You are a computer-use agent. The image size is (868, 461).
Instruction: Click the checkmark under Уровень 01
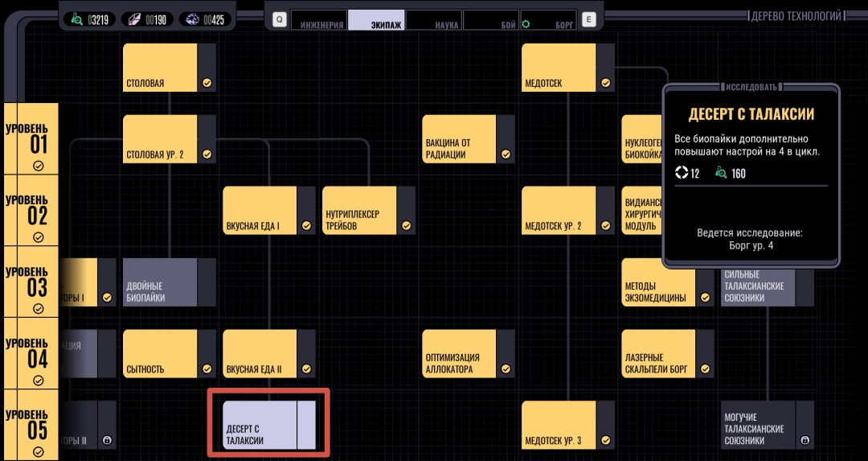(38, 166)
